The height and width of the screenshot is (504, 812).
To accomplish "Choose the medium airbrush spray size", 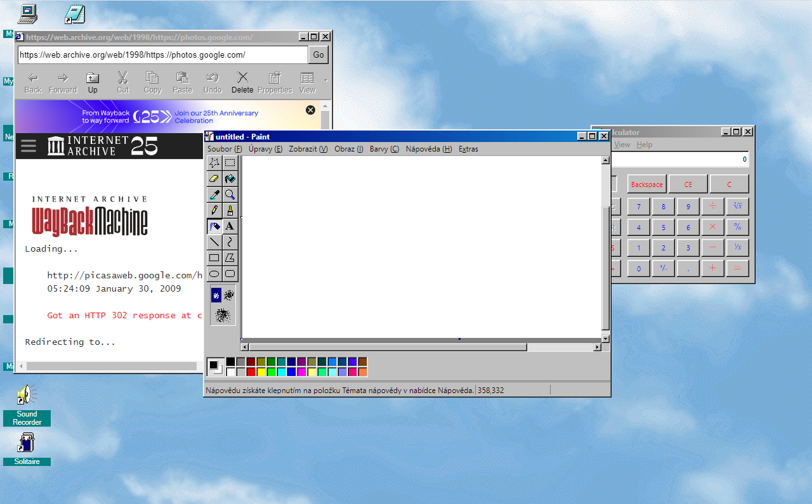I will click(x=229, y=295).
